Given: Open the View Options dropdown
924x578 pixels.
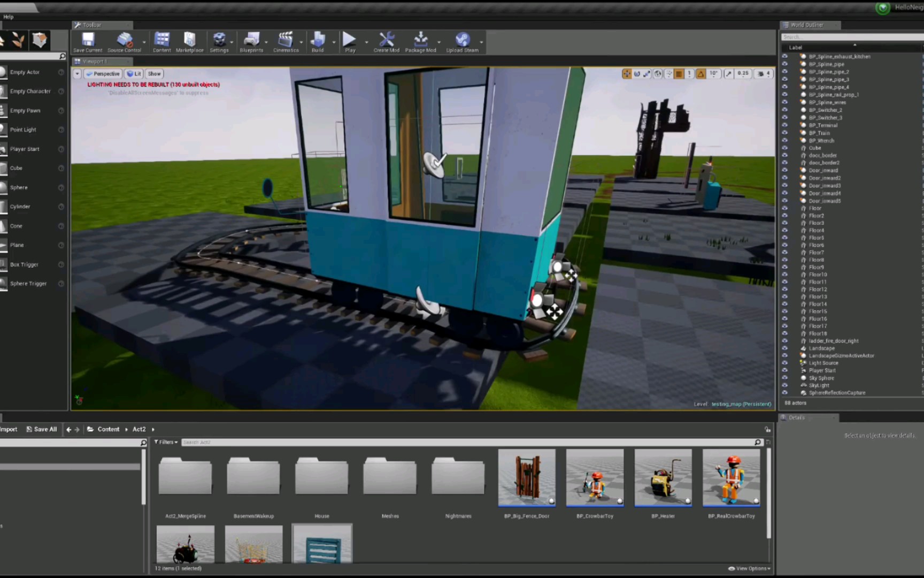Looking at the screenshot, I should tap(749, 568).
